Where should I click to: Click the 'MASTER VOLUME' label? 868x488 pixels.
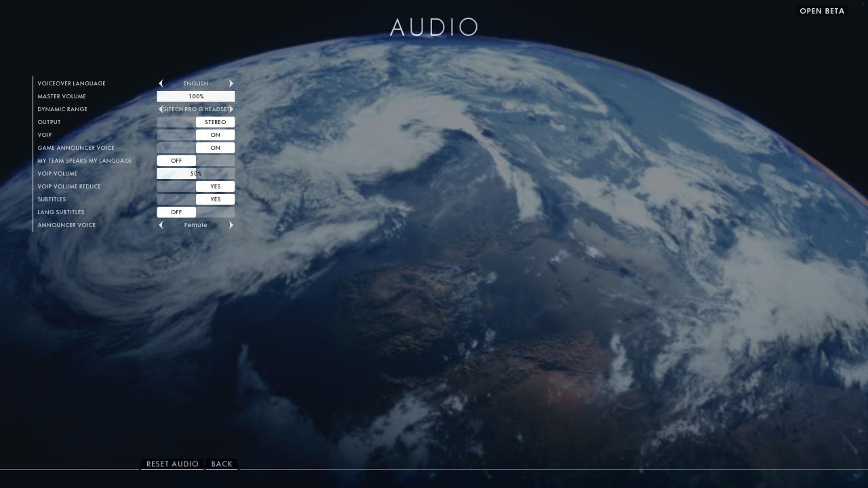pos(62,96)
